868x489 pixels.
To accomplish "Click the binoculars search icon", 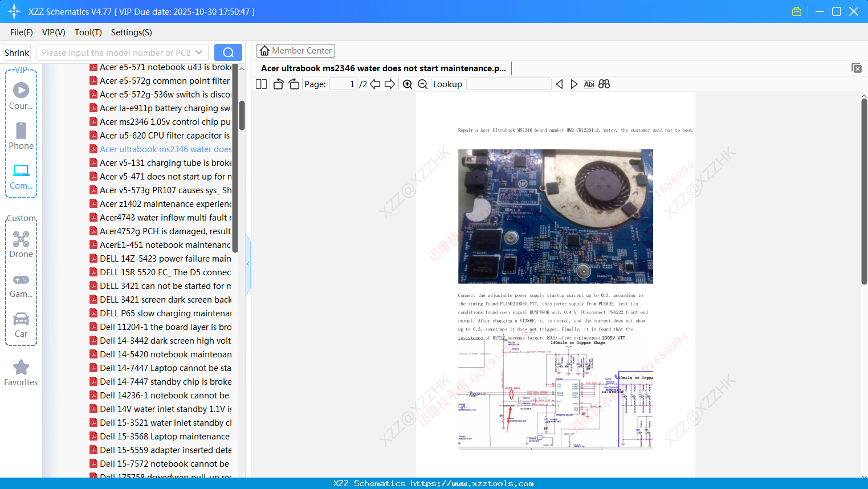I will click(x=604, y=84).
